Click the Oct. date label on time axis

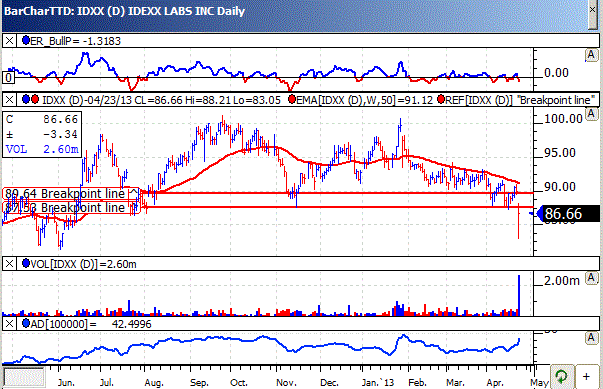(x=238, y=382)
